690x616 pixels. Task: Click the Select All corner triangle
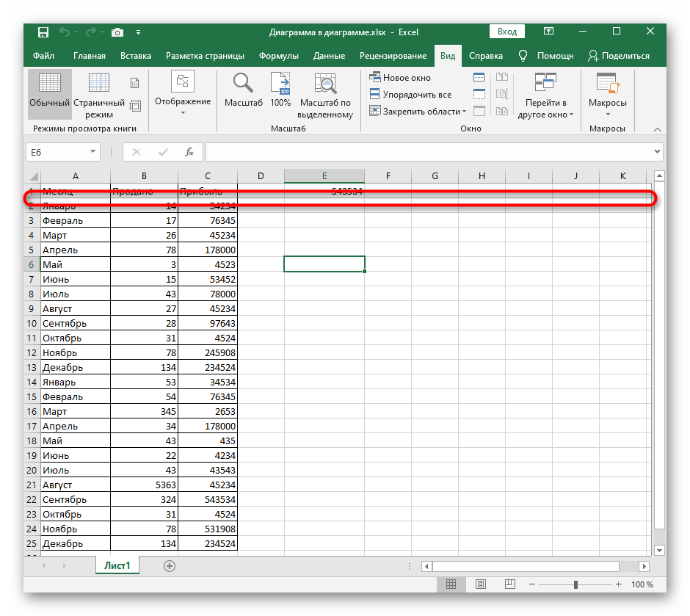[34, 176]
